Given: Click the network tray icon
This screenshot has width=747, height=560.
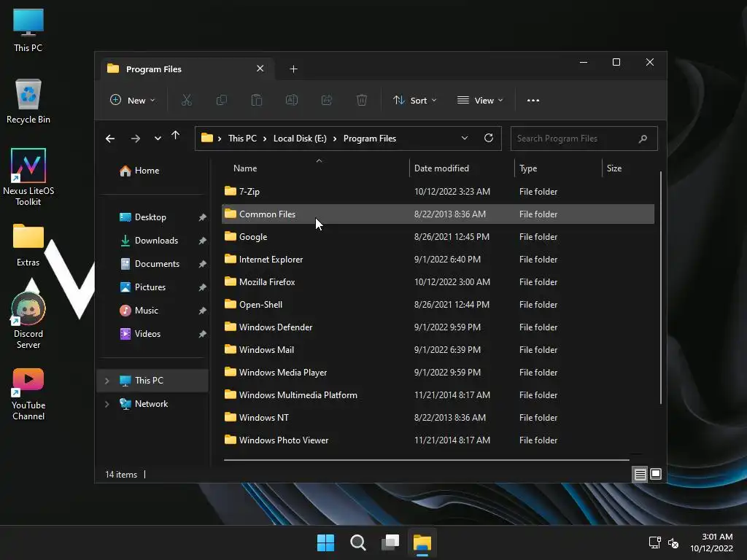Looking at the screenshot, I should tap(655, 542).
